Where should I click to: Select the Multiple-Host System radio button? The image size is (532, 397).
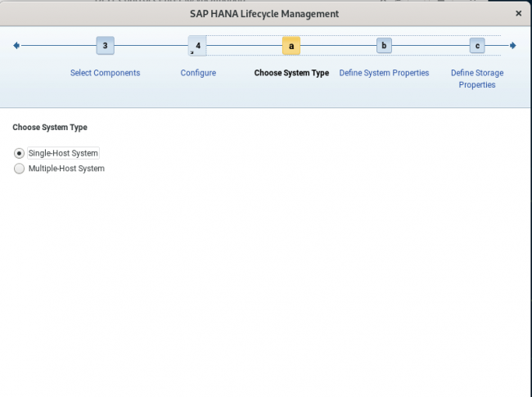point(19,169)
